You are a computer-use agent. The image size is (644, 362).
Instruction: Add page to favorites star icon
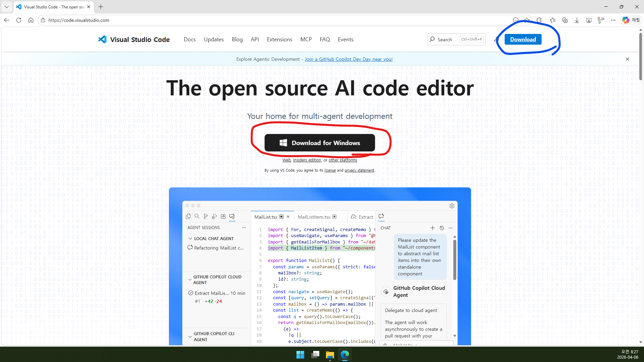click(527, 20)
